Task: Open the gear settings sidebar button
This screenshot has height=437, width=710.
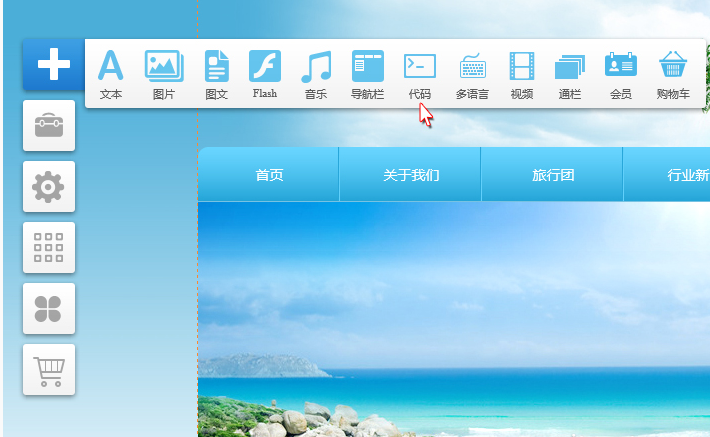Action: click(x=49, y=187)
